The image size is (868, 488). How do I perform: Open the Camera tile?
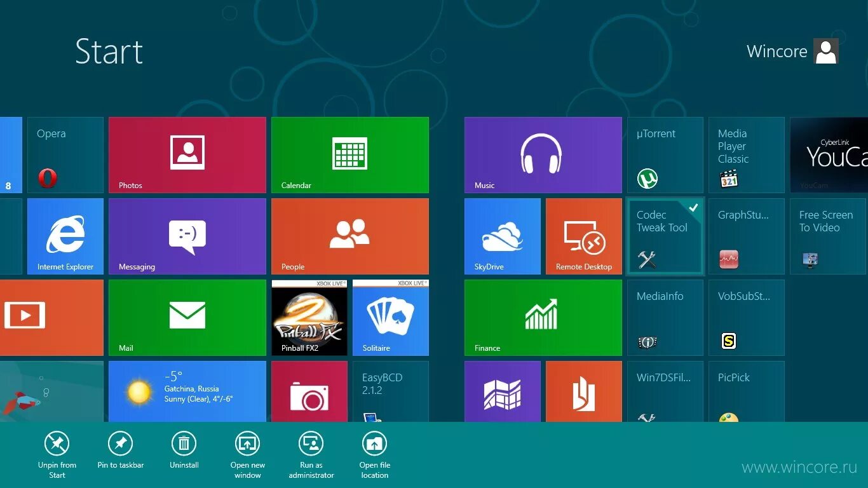pyautogui.click(x=309, y=391)
